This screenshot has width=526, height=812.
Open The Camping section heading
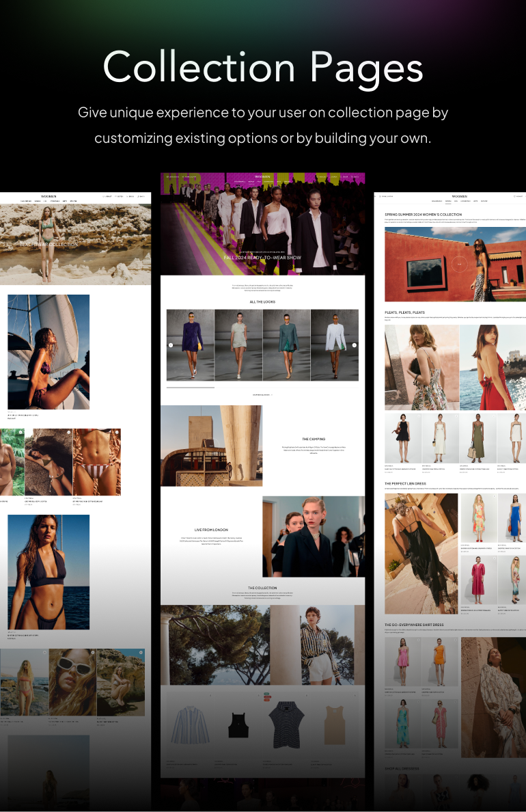pos(314,439)
